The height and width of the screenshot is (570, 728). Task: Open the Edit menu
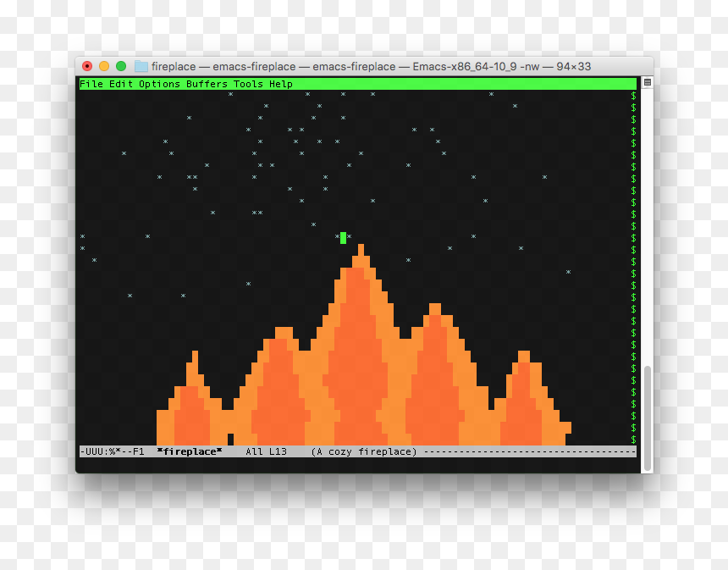point(121,84)
